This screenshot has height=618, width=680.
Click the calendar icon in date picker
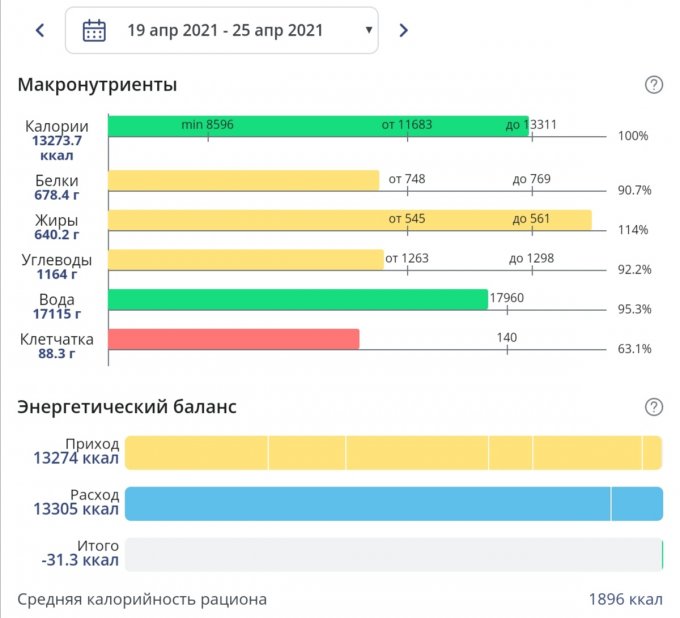(94, 30)
